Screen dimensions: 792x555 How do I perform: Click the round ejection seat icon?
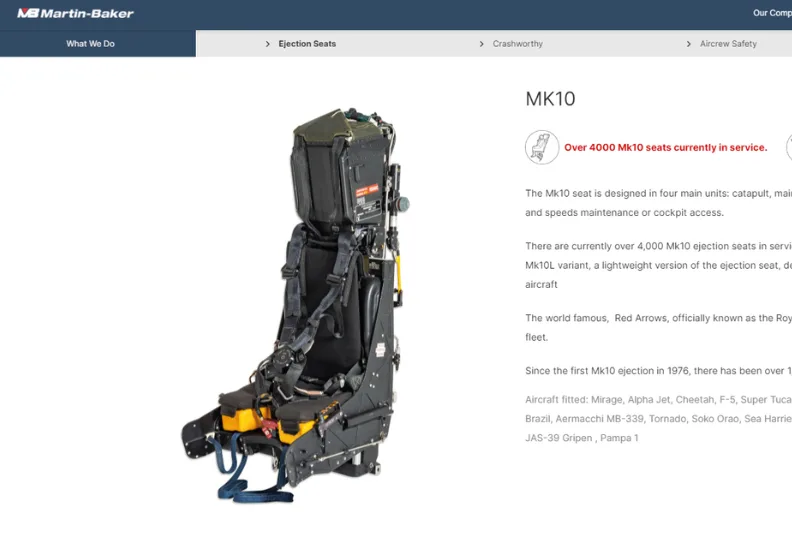pos(542,147)
